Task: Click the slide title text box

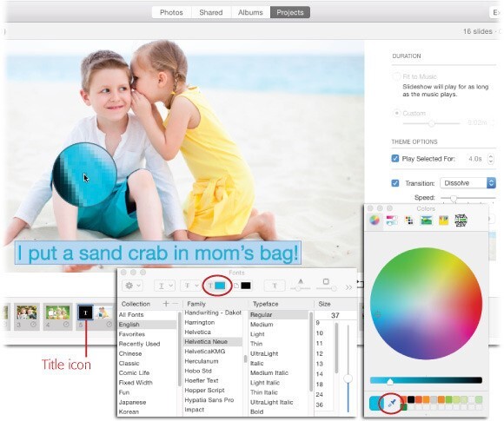Action: 158,253
